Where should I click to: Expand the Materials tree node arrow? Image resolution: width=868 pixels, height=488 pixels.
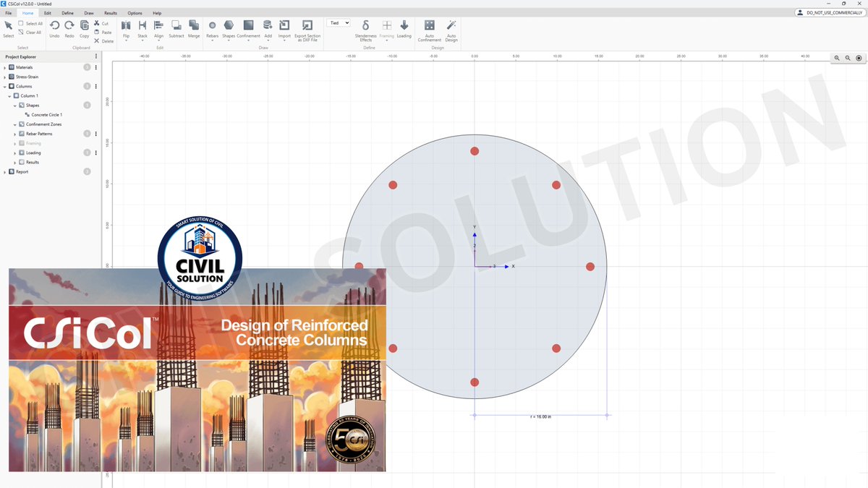(4, 67)
